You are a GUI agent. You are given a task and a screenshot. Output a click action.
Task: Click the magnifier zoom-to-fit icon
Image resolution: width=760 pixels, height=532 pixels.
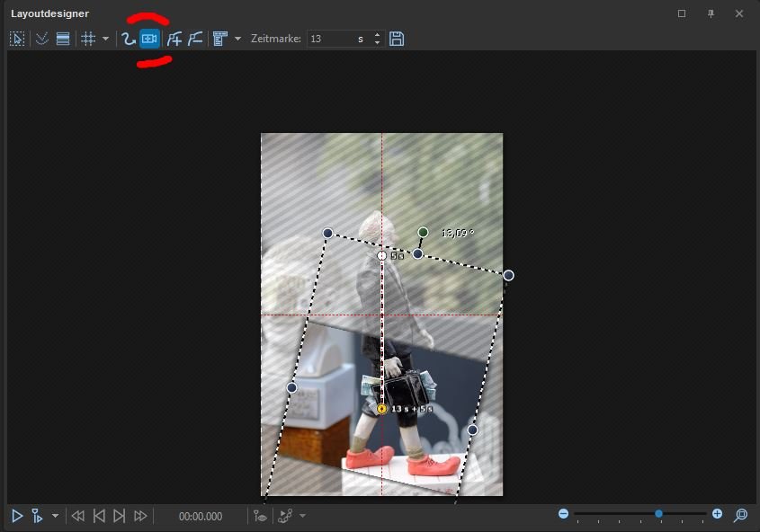[x=740, y=515]
